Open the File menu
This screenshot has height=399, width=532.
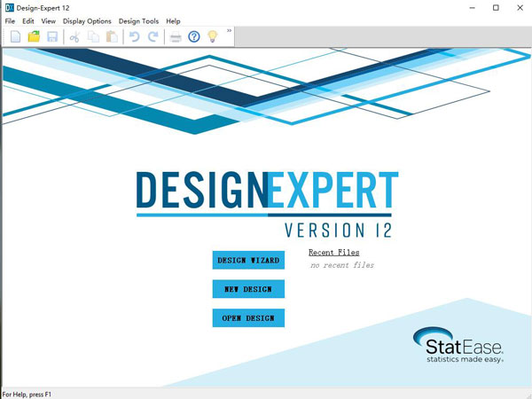[x=10, y=20]
